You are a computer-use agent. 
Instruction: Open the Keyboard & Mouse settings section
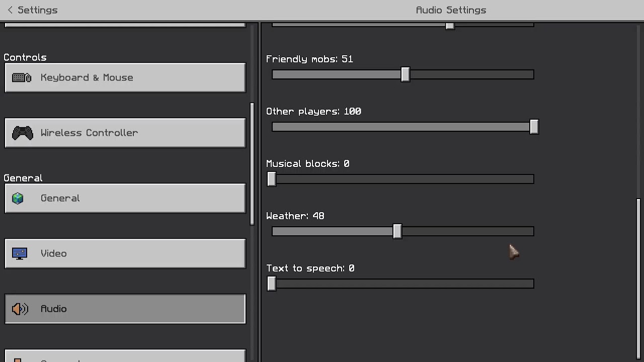pyautogui.click(x=125, y=77)
